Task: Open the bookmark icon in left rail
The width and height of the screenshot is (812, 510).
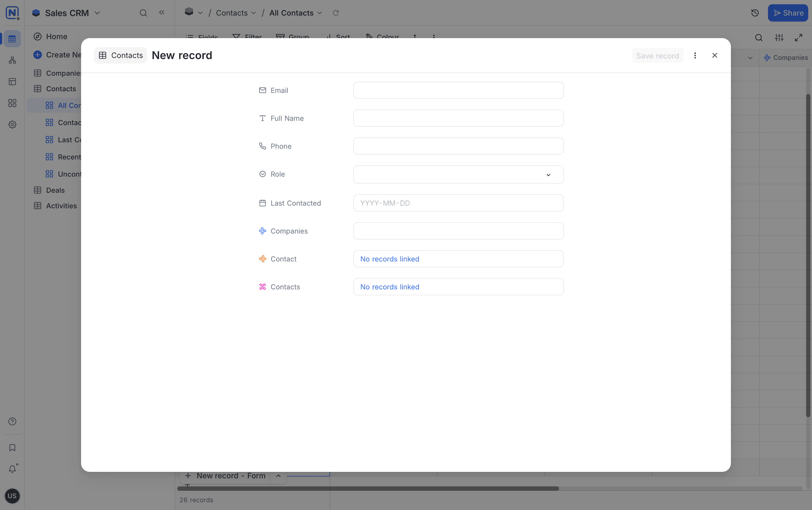Action: pyautogui.click(x=12, y=448)
